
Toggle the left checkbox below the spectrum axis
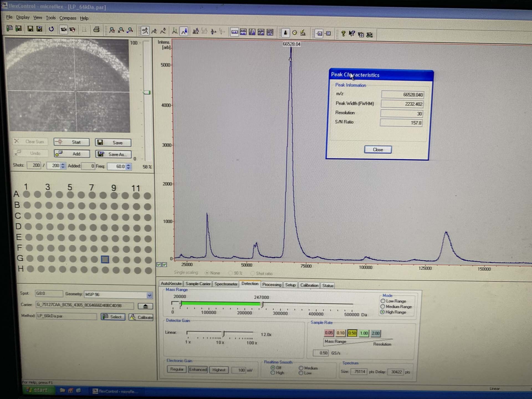[159, 265]
